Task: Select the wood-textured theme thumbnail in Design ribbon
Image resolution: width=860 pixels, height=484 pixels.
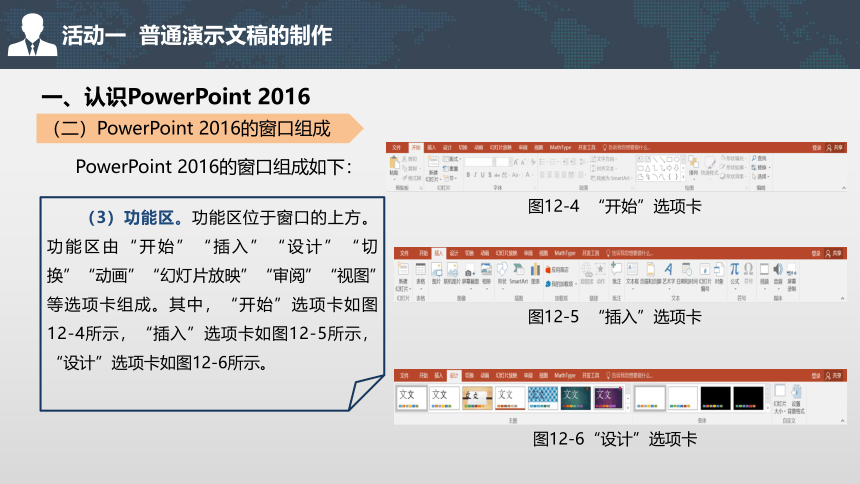Action: [477, 398]
